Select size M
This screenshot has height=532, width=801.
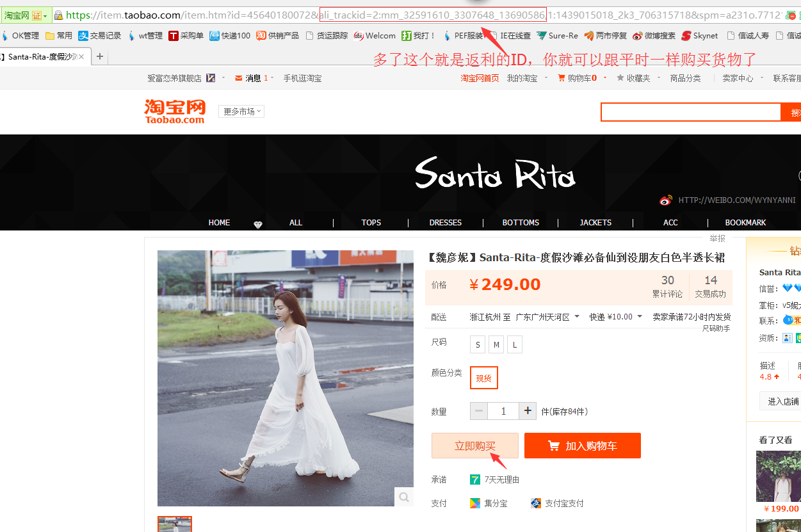point(496,345)
